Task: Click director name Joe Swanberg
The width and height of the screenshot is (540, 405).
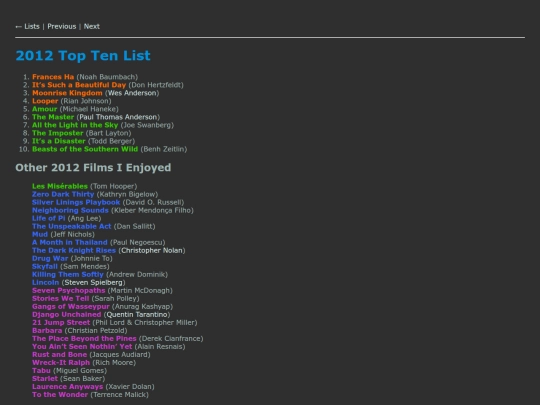Action: tap(147, 125)
